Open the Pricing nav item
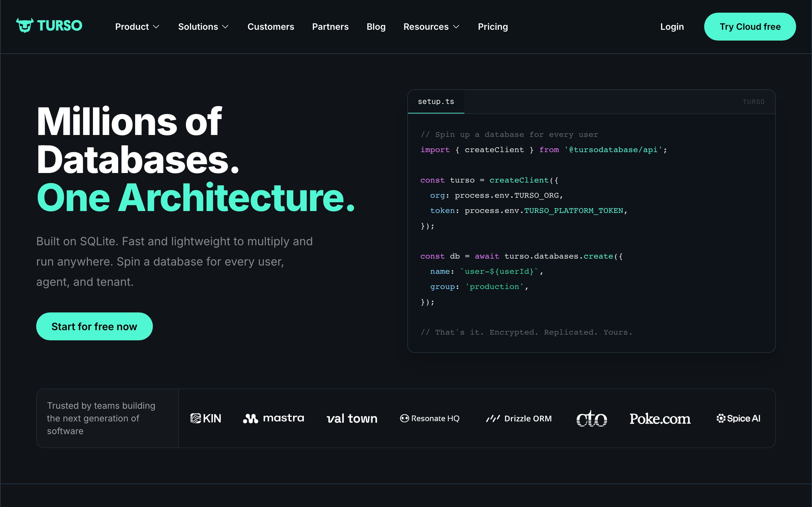 coord(493,27)
